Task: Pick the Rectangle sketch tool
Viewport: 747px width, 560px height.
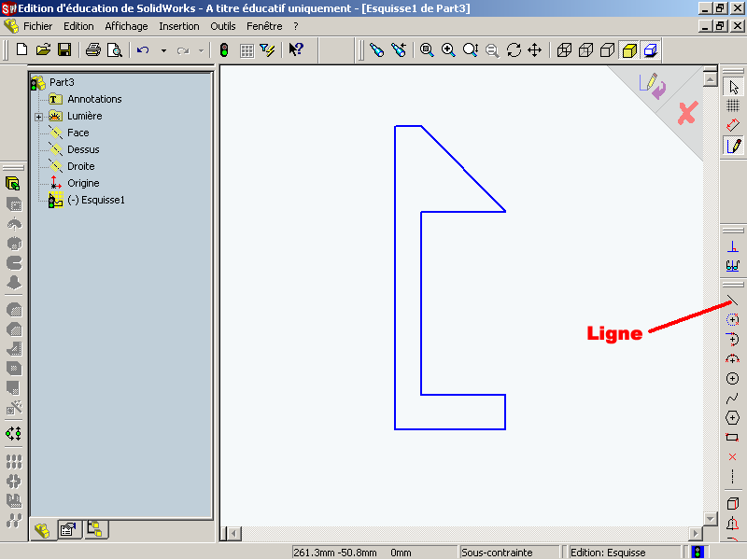Action: [733, 437]
